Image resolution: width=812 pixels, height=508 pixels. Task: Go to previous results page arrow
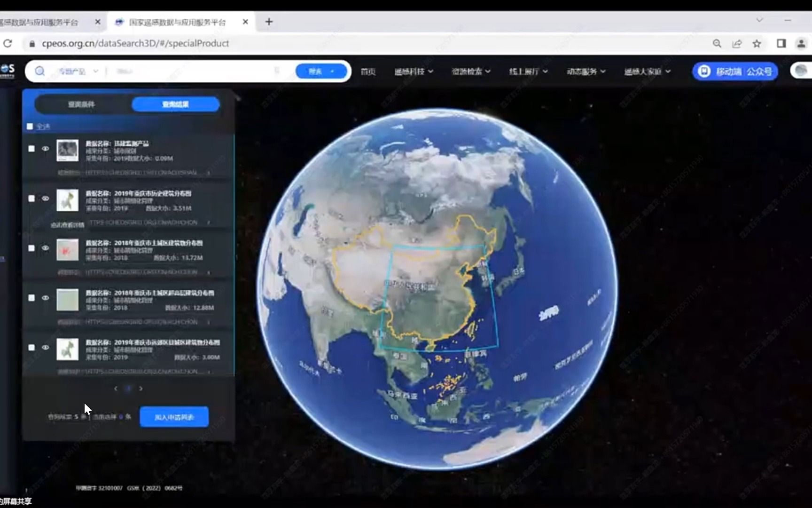coord(116,389)
